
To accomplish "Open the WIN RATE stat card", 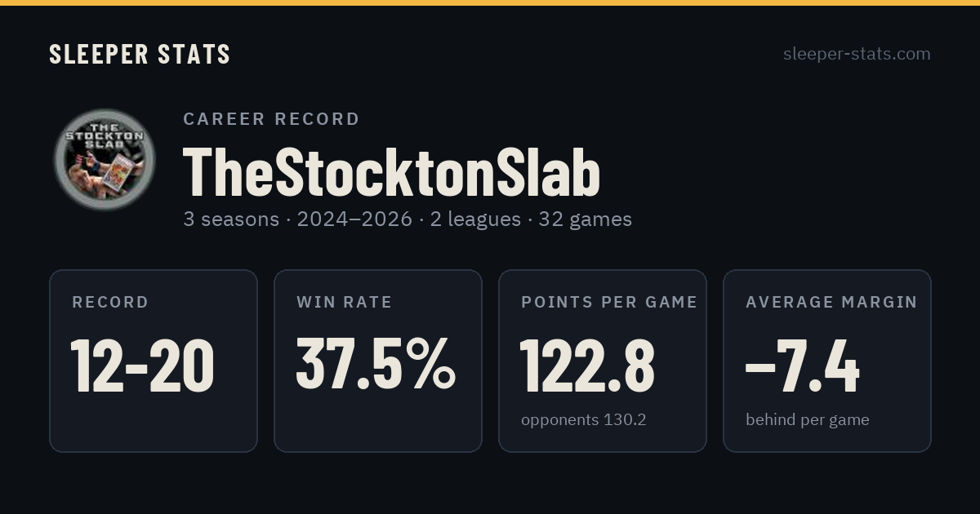I will (x=378, y=361).
